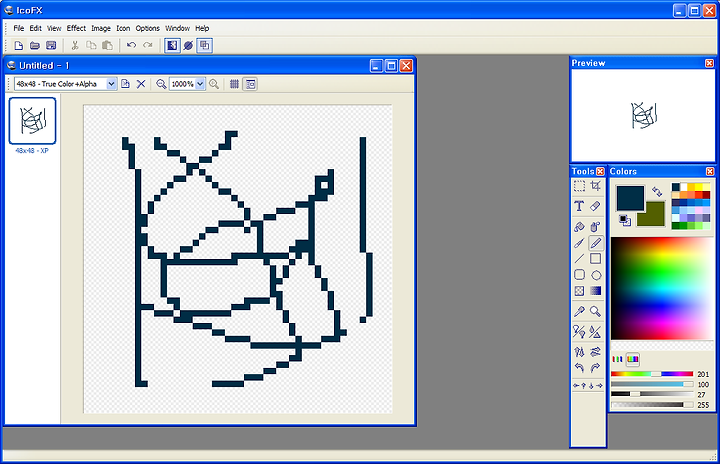Click the rotate right tool icon
Screen dimensions: 720x464
[596, 368]
